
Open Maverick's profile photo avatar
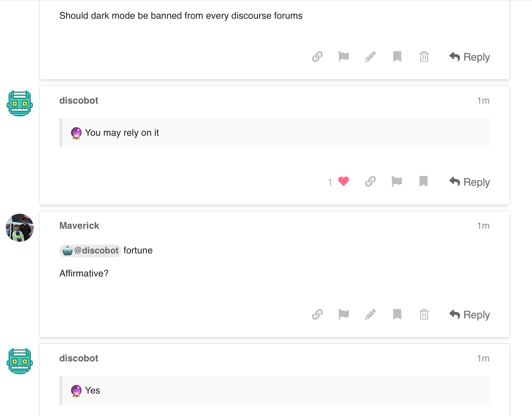(20, 228)
